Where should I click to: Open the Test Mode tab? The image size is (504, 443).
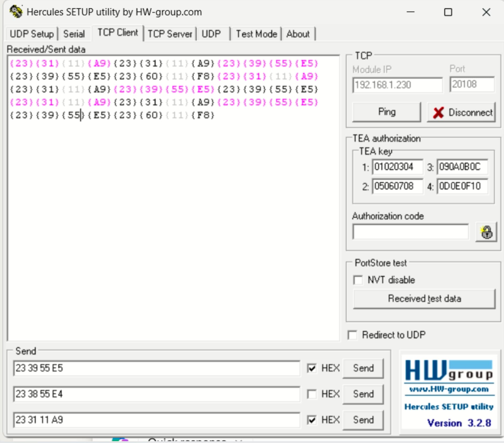click(256, 34)
